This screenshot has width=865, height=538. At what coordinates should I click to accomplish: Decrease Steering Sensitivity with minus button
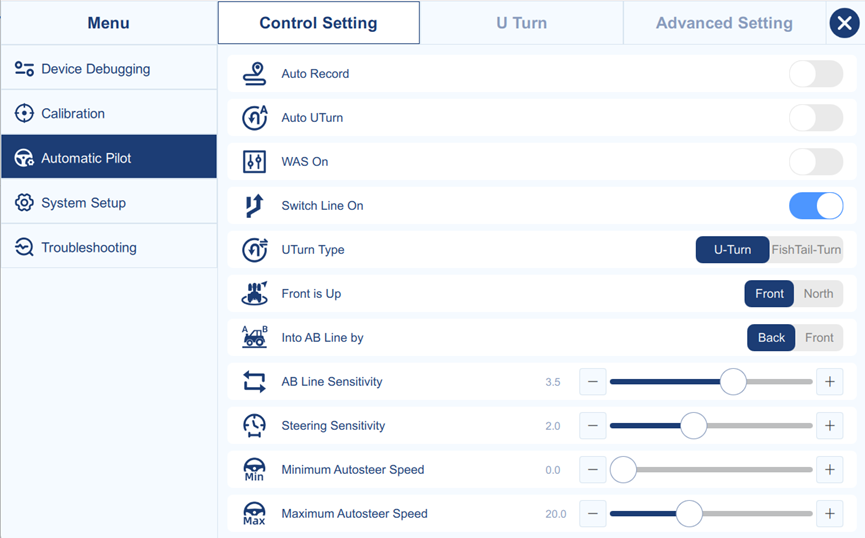592,425
